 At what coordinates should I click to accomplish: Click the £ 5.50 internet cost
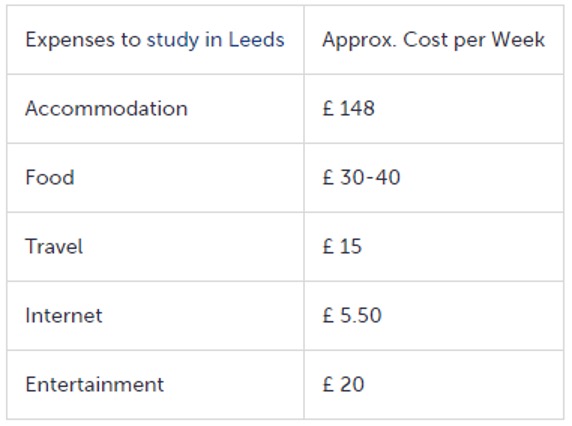point(352,315)
